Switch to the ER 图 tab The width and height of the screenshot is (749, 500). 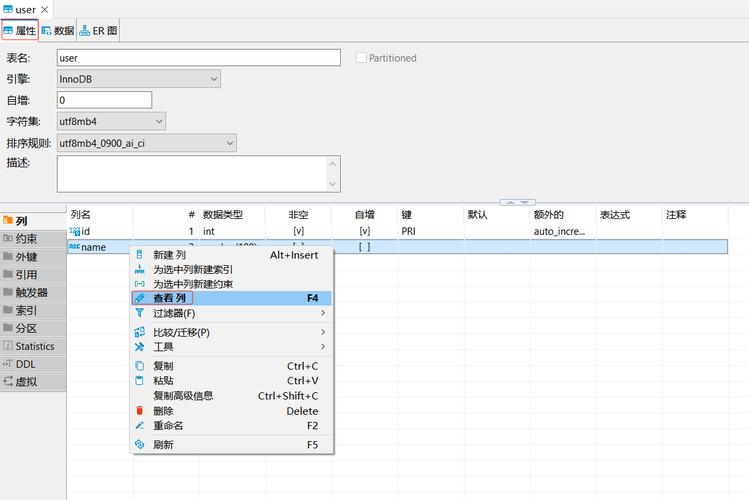coord(98,31)
